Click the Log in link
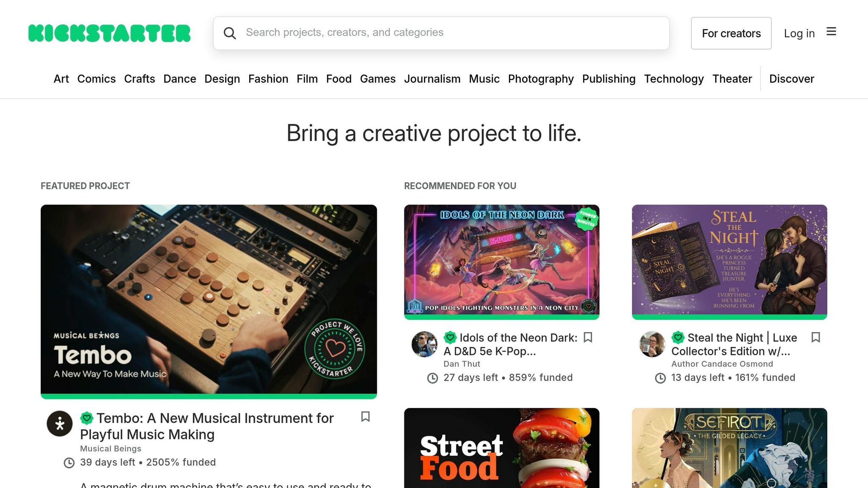Screen dimensions: 868x488 pos(799,33)
